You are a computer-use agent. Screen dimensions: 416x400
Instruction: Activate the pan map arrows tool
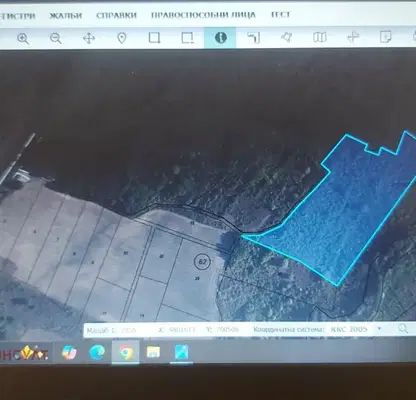pyautogui.click(x=89, y=38)
